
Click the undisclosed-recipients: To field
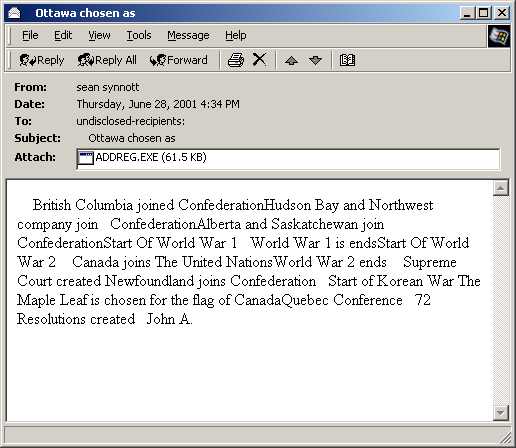[x=130, y=121]
